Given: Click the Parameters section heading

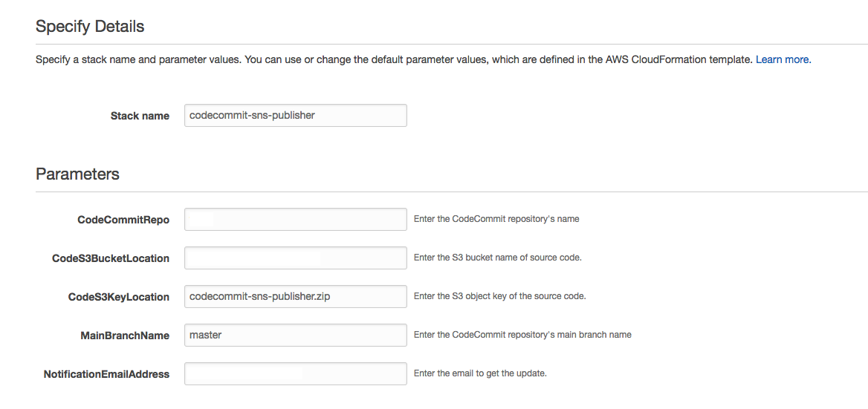Looking at the screenshot, I should (77, 174).
